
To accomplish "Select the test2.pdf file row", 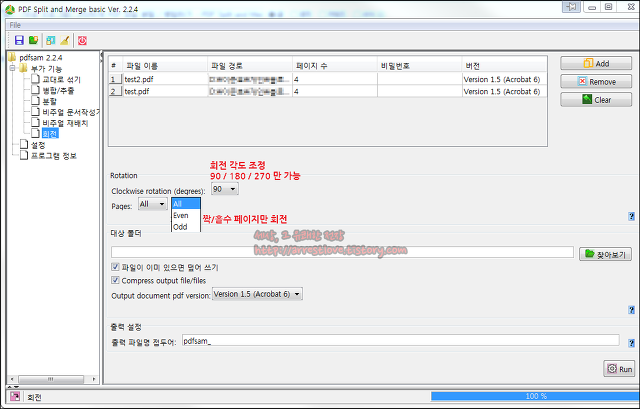I will 328,79.
